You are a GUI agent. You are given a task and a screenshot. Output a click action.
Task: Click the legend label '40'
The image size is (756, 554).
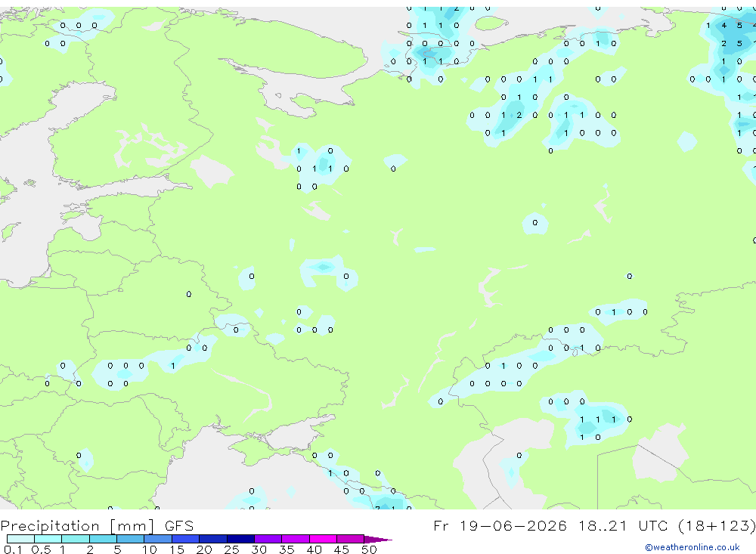(314, 549)
